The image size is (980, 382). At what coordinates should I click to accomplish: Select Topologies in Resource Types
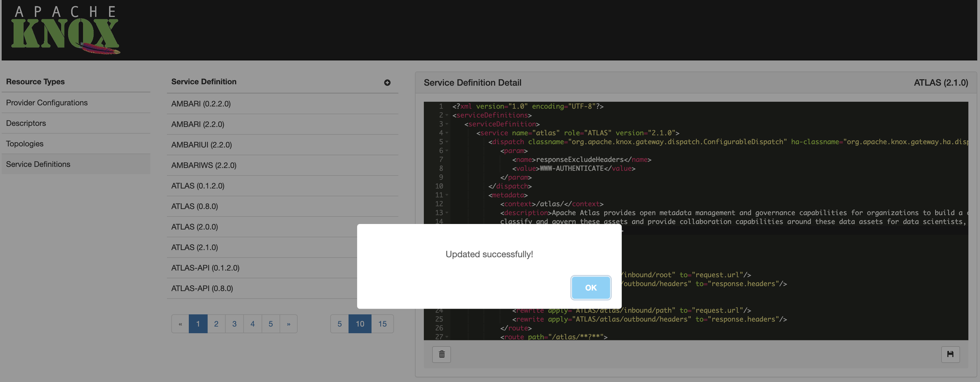[x=25, y=144]
